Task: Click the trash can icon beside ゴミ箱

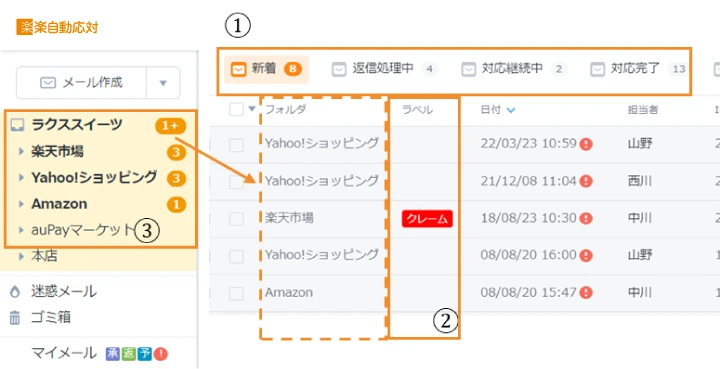Action: coord(16,317)
